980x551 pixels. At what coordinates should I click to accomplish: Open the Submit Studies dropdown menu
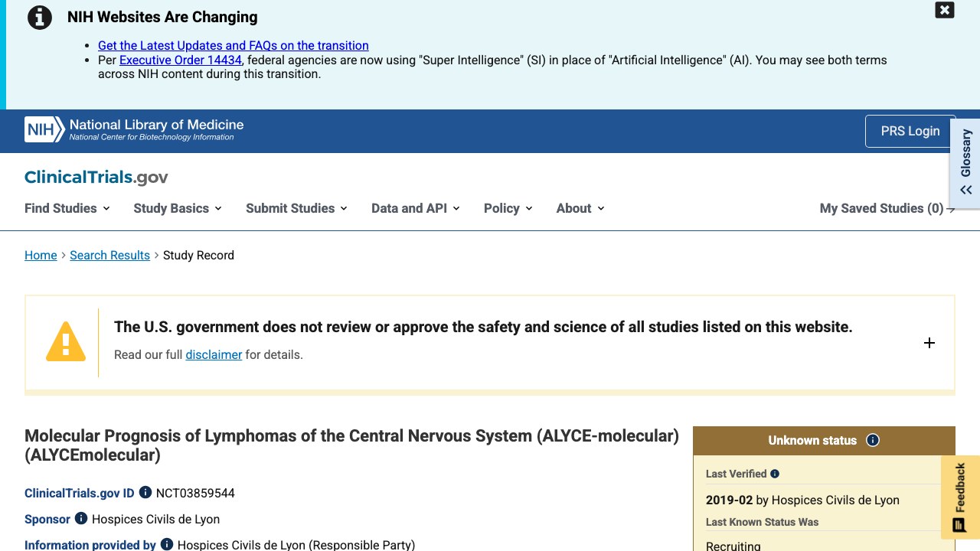(297, 208)
